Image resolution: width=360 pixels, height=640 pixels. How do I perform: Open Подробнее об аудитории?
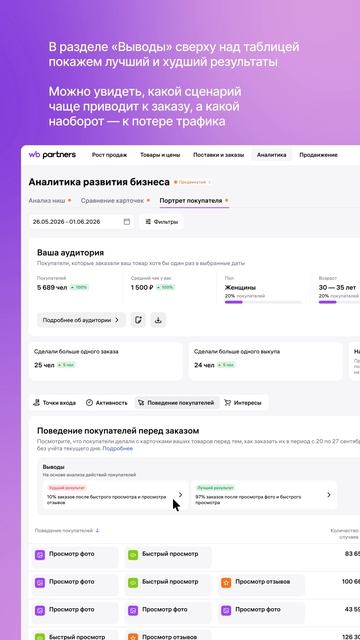(x=81, y=320)
